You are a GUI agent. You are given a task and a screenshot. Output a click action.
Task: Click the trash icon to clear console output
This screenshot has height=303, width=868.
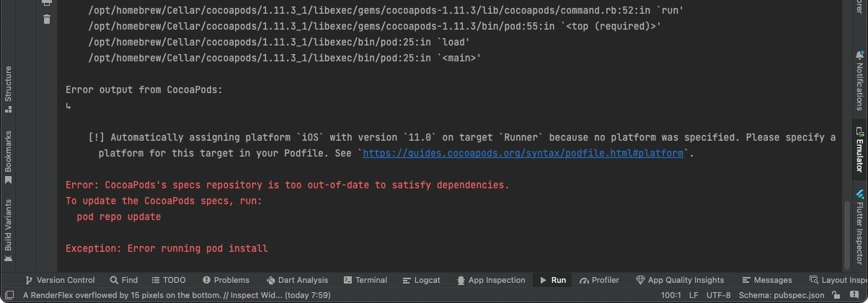[47, 19]
